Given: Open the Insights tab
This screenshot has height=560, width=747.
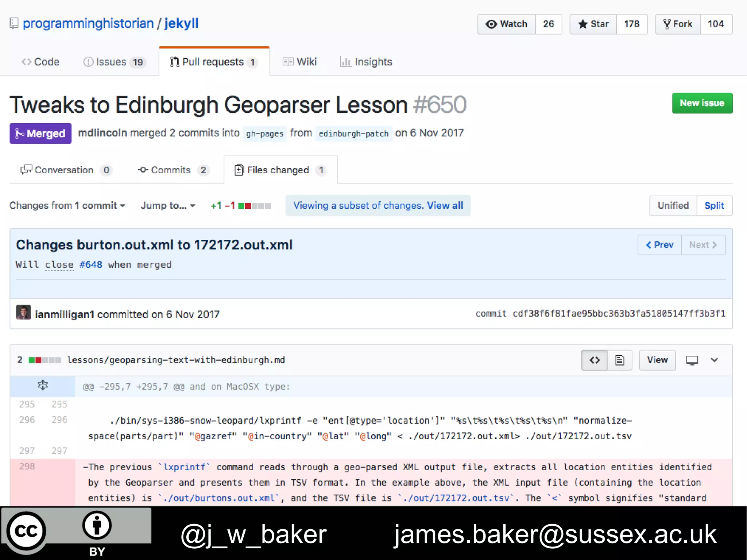Looking at the screenshot, I should click(x=366, y=62).
